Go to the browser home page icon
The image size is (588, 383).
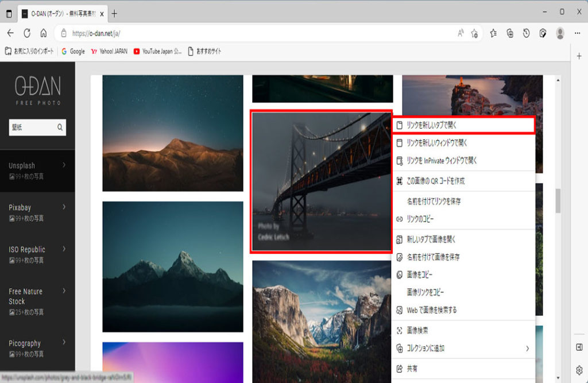(44, 33)
